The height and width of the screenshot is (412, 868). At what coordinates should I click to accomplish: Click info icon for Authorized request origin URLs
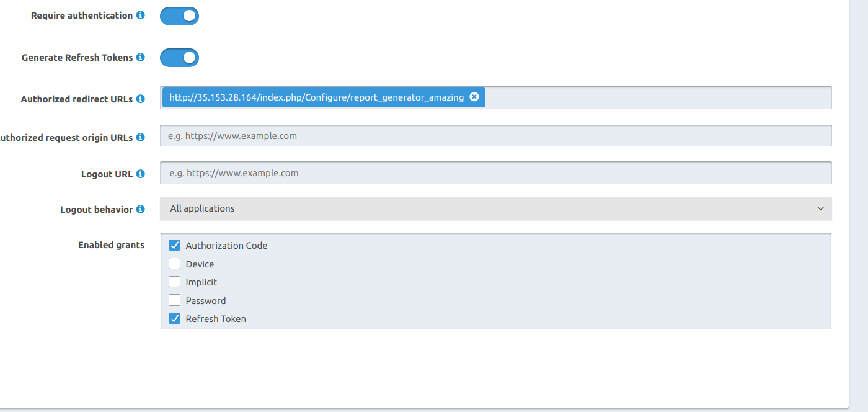point(141,138)
